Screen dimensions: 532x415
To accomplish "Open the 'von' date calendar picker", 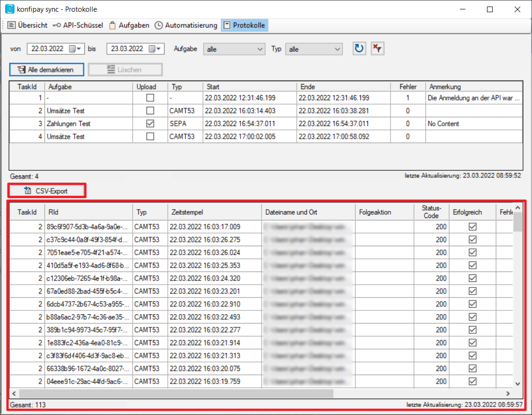I will click(75, 49).
